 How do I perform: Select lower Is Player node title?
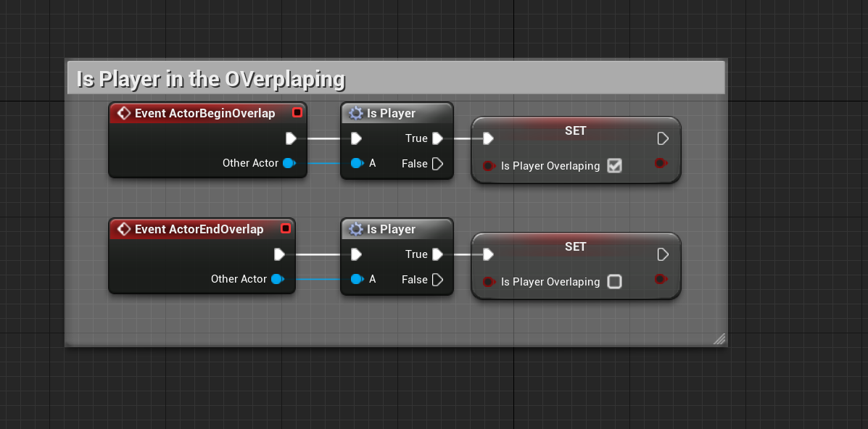coord(391,229)
